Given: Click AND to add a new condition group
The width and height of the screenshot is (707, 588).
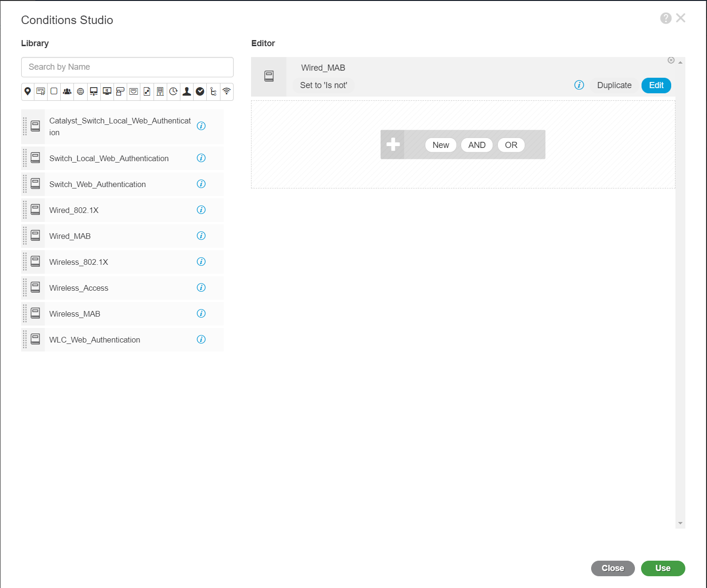Looking at the screenshot, I should pyautogui.click(x=477, y=145).
